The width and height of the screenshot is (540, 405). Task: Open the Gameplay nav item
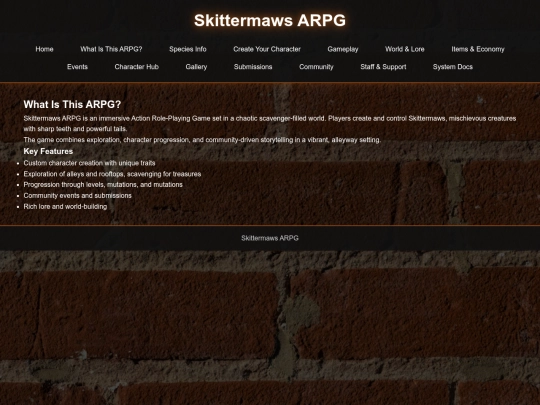click(x=343, y=49)
